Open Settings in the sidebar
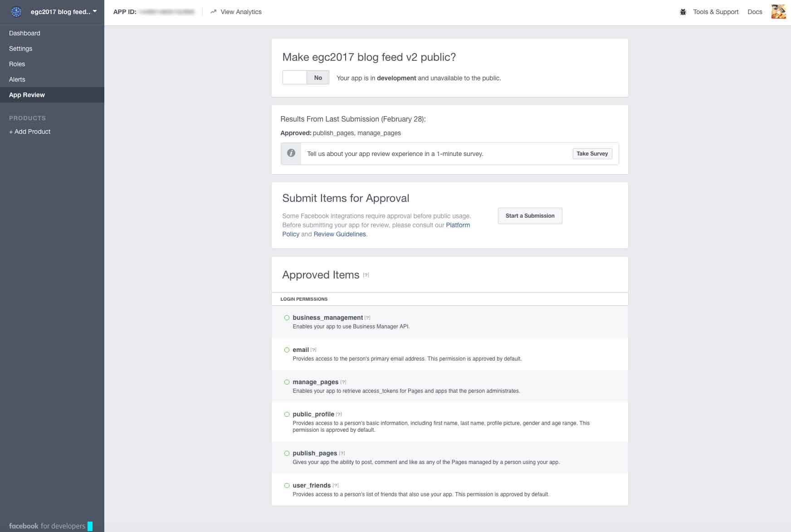791x532 pixels. 20,49
